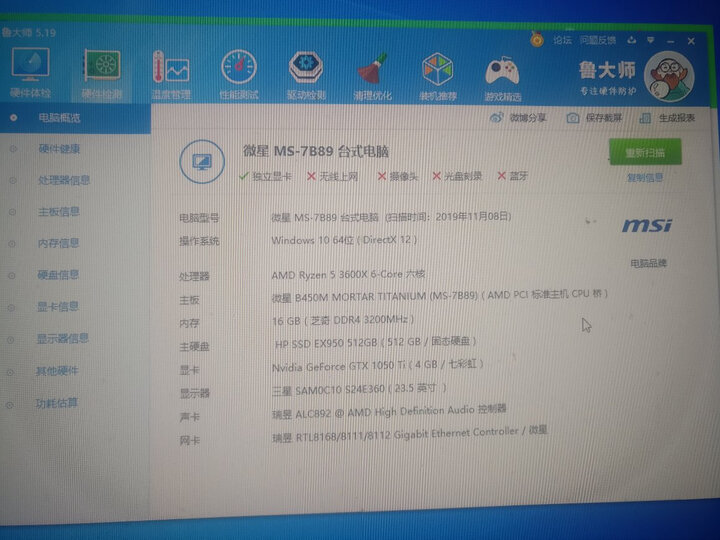The height and width of the screenshot is (540, 720).
Task: Open the title bar dropdown menu arrow
Action: 651,41
